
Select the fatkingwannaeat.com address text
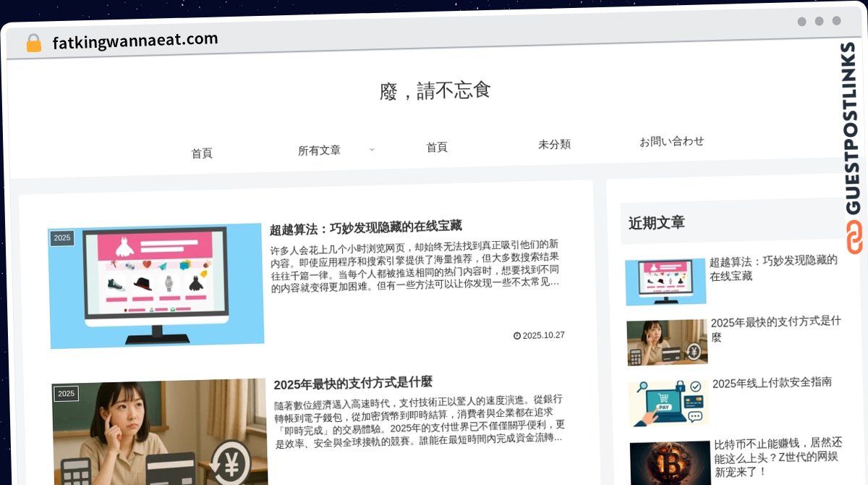click(135, 41)
